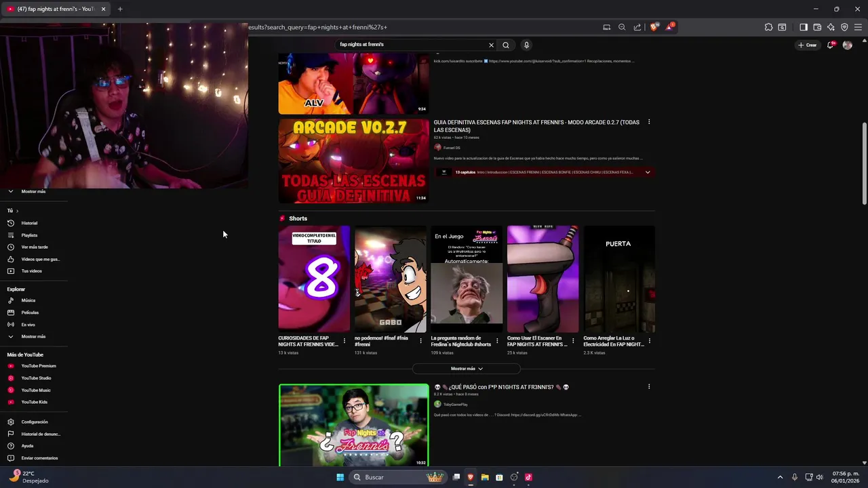The width and height of the screenshot is (868, 488).
Task: Open a new browser tab with plus
Action: tap(120, 9)
